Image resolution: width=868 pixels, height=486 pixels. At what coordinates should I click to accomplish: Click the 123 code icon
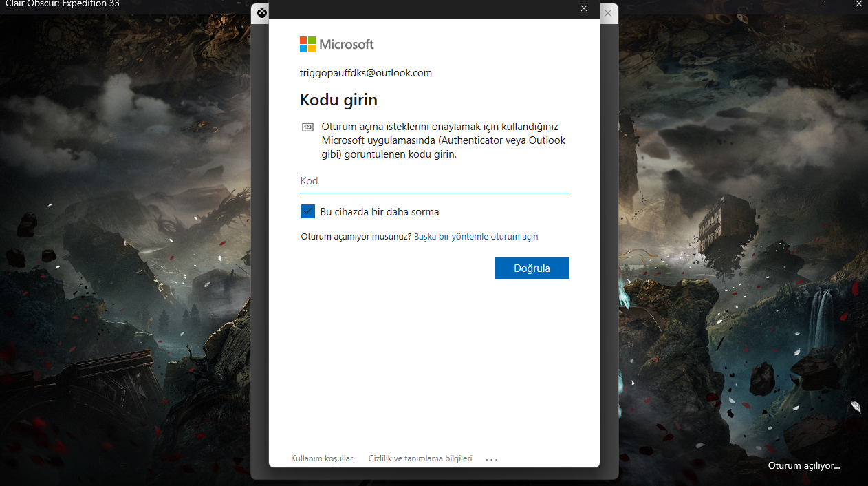coord(307,127)
